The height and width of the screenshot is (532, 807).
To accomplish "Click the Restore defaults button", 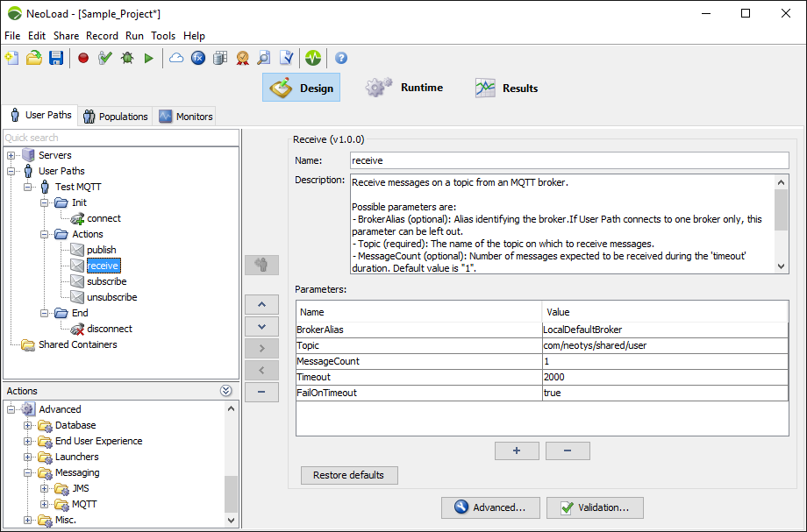I will tap(348, 475).
